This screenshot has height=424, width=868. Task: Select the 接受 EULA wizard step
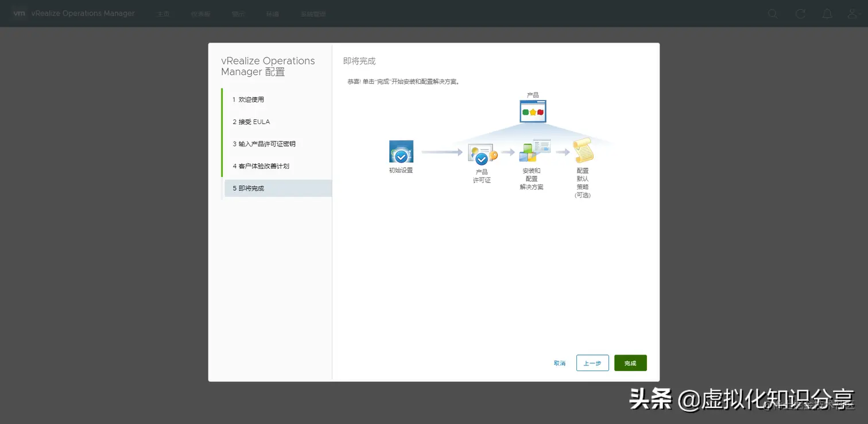[x=253, y=121]
